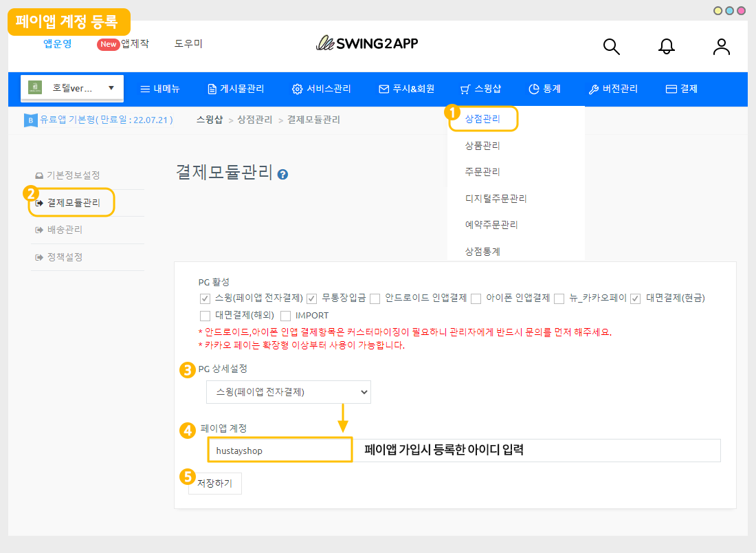Enable 안드로이드 인앱결제 checkbox
Viewport: 756px width, 553px height.
point(375,299)
